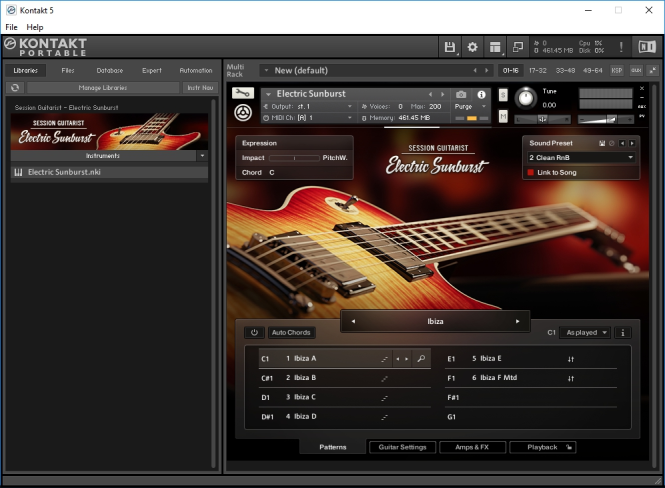Expand the Electric Sunburst instrument name menu
The image size is (665, 488).
coord(268,94)
